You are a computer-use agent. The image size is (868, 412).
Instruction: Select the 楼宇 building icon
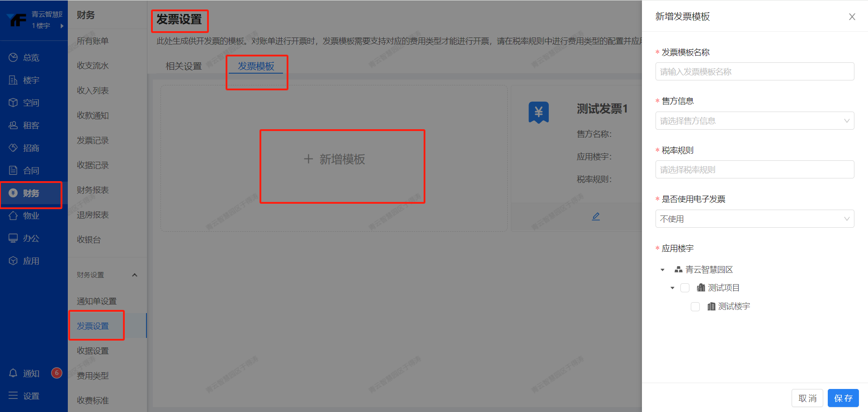30,80
